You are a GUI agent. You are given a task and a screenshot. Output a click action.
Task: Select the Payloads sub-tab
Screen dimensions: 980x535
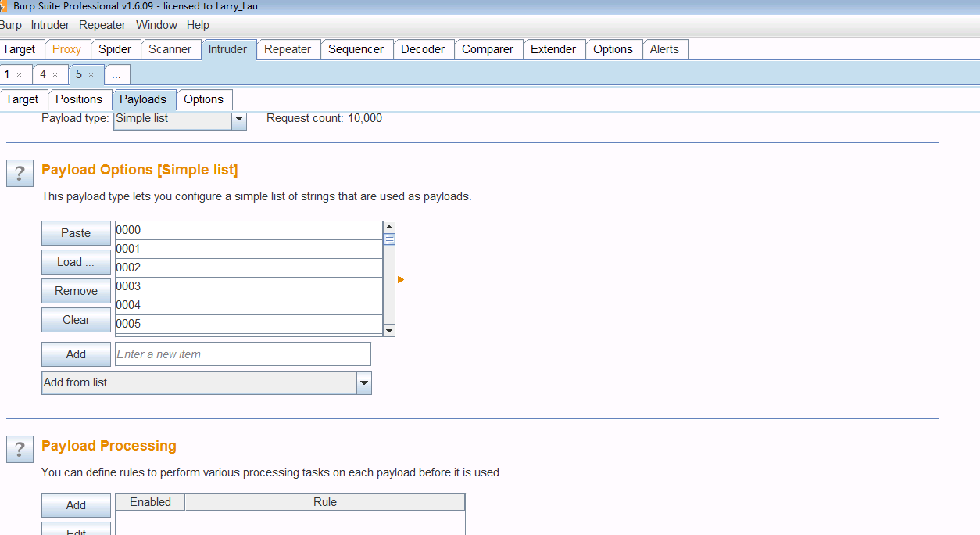pos(143,99)
